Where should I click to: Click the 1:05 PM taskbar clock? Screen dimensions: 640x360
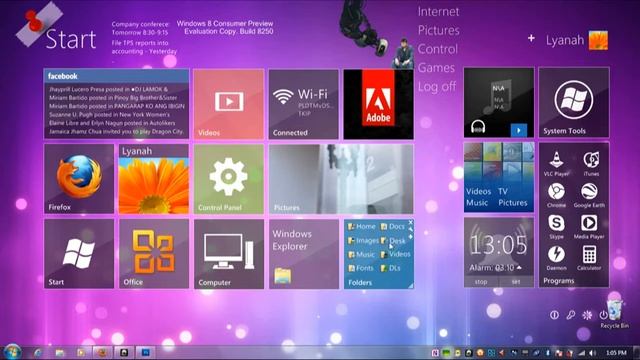[616, 353]
